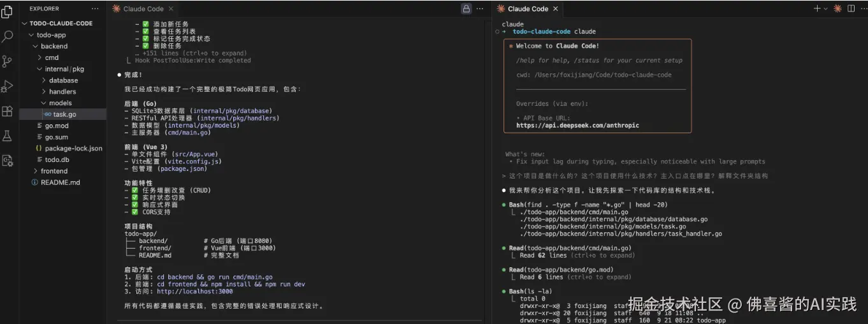The width and height of the screenshot is (868, 324).
Task: Collapse the todo-app folder
Action: (x=31, y=35)
